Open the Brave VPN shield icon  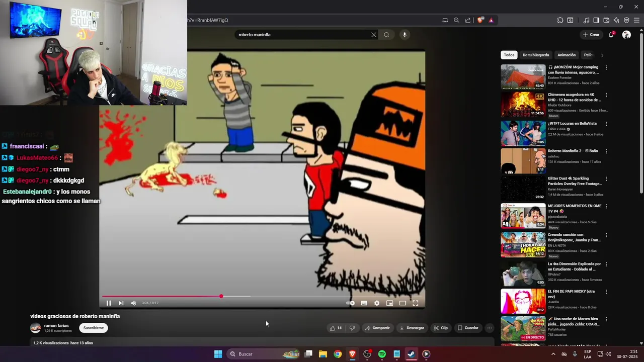coord(626,20)
